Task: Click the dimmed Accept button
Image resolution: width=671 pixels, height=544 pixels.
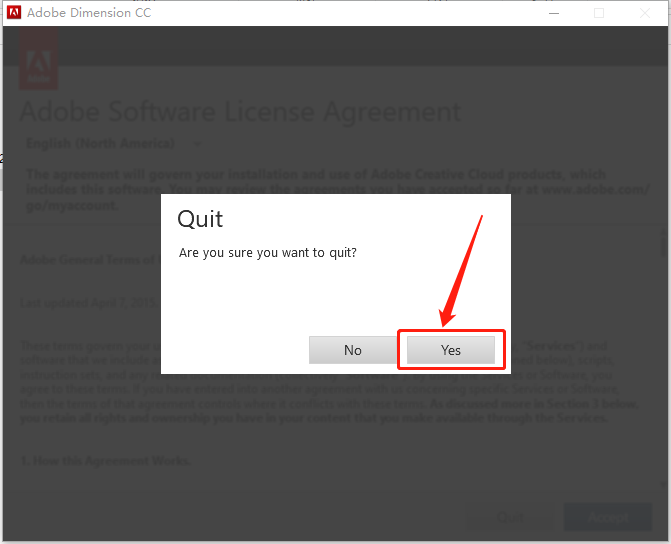Action: [x=608, y=517]
